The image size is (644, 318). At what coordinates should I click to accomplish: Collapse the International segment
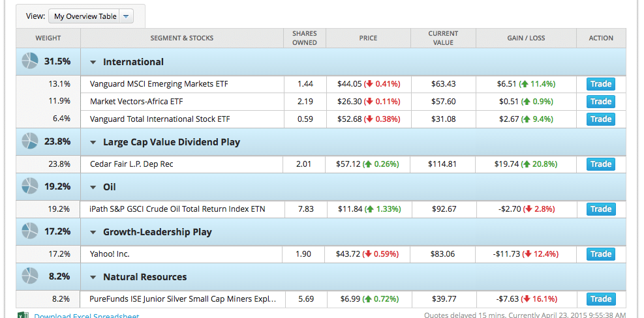[x=93, y=63]
